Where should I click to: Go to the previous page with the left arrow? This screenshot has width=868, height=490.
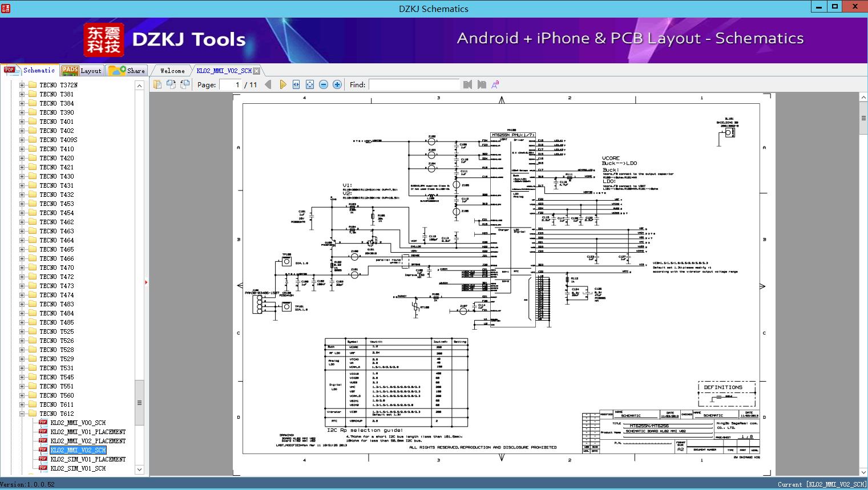click(268, 84)
